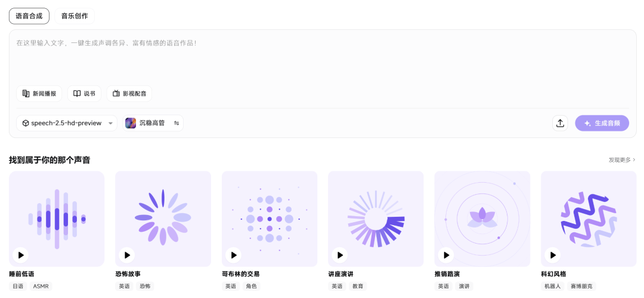644x298 pixels.
Task: Switch to the 音乐创作 tab
Action: [75, 16]
